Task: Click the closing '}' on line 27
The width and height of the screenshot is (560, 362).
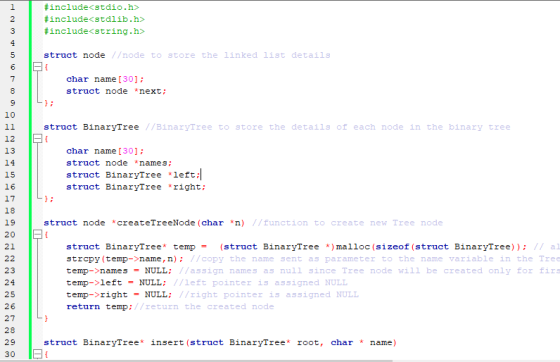Action: 46,318
